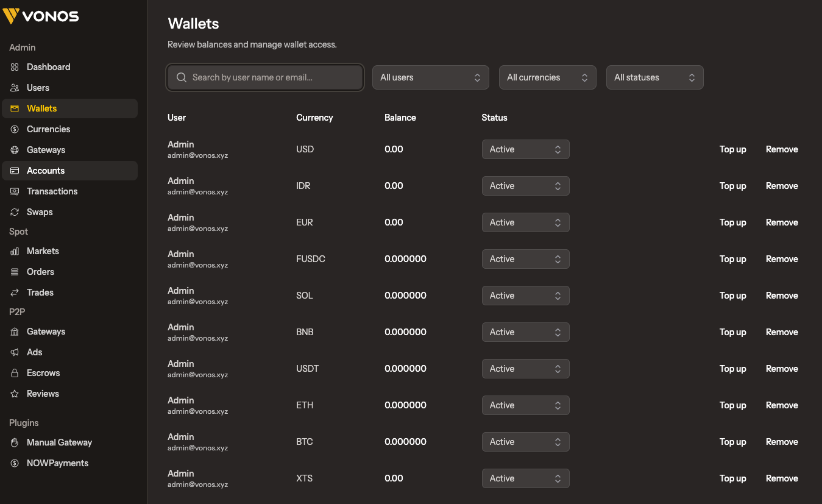Remove the SOL wallet
This screenshot has width=822, height=504.
tap(782, 296)
